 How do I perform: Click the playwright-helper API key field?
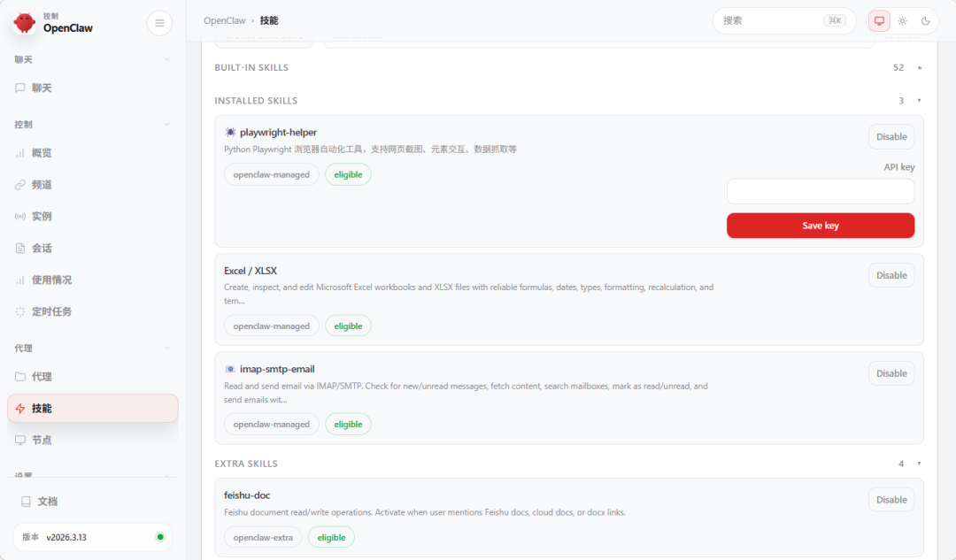point(821,191)
